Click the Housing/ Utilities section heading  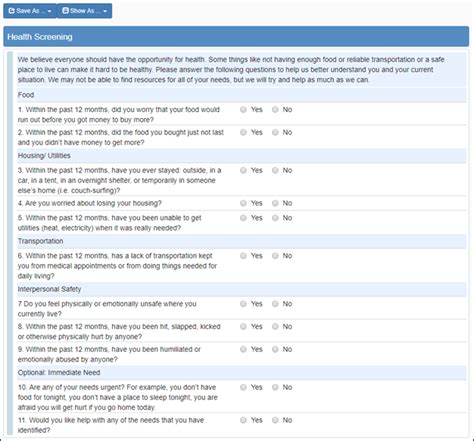tap(44, 156)
